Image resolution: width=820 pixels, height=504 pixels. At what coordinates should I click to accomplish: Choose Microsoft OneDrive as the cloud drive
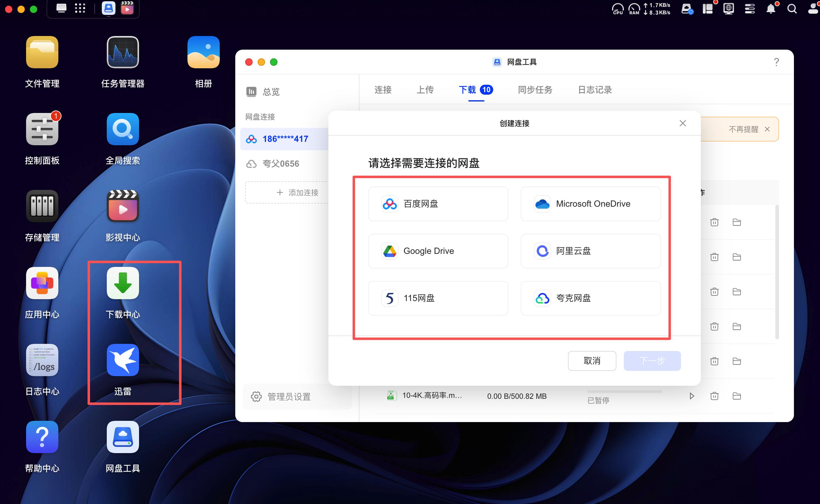[590, 204]
